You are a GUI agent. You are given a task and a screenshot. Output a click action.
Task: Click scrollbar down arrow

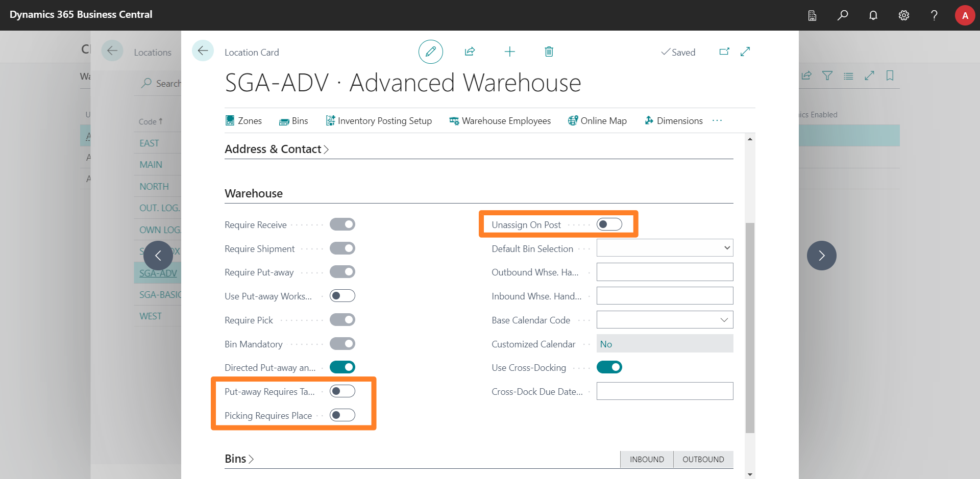coord(750,474)
